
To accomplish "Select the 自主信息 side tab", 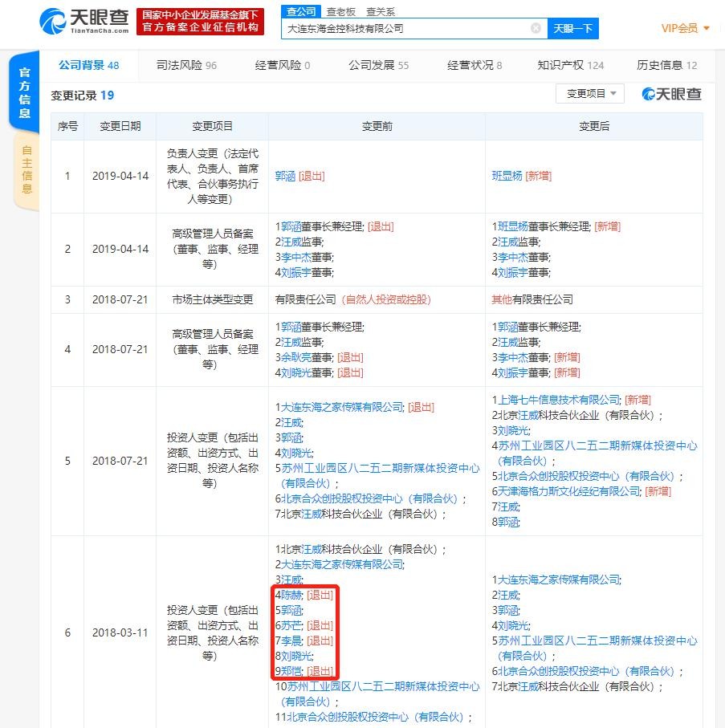I will [x=26, y=169].
